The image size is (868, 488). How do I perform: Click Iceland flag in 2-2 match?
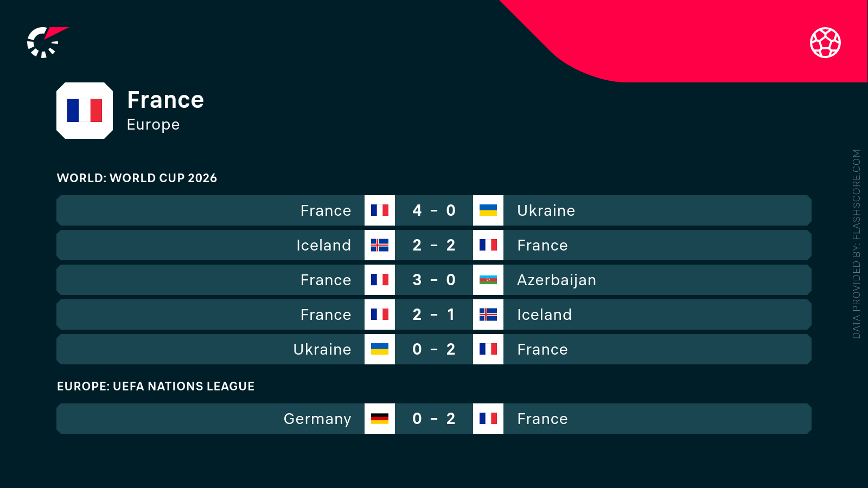(380, 245)
